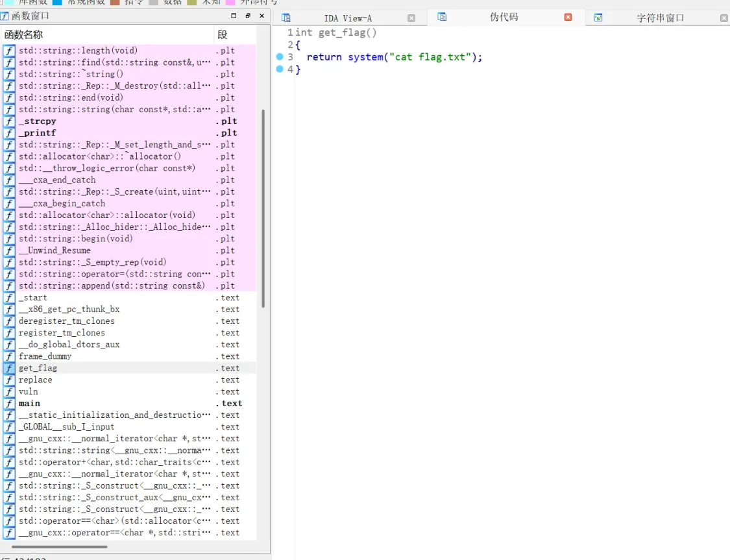730x560 pixels.
Task: Click function icon beside get_flag row
Action: pyautogui.click(x=9, y=368)
